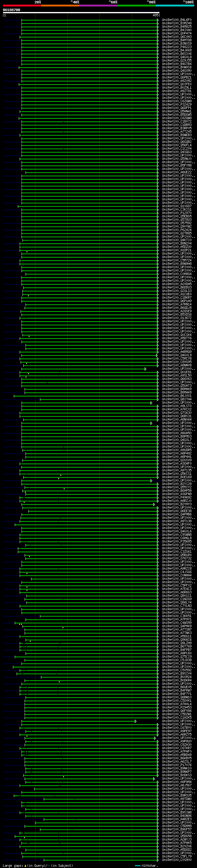197x868 pixels.
Task: Select the UniRef100_C0H8G4 label
Action: click(177, 274)
